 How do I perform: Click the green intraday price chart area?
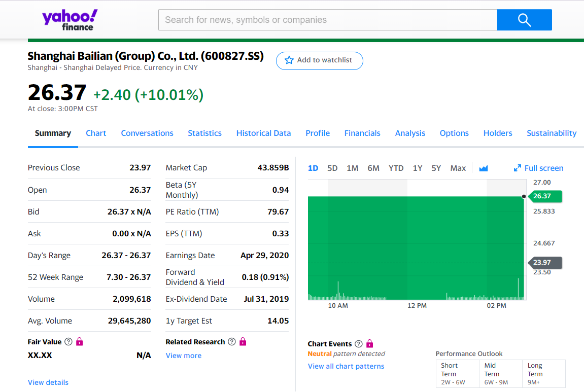coord(416,247)
